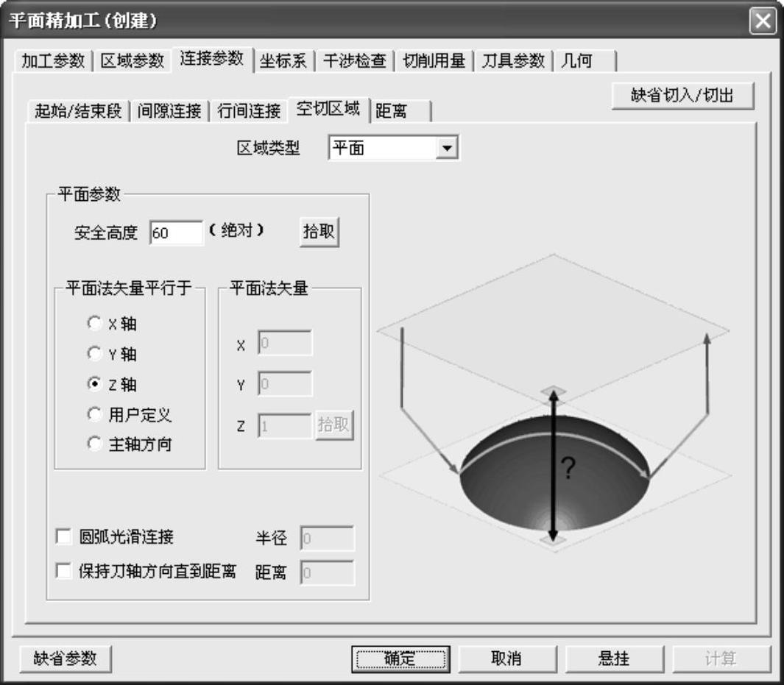Confirm with the 确定 button

click(400, 659)
